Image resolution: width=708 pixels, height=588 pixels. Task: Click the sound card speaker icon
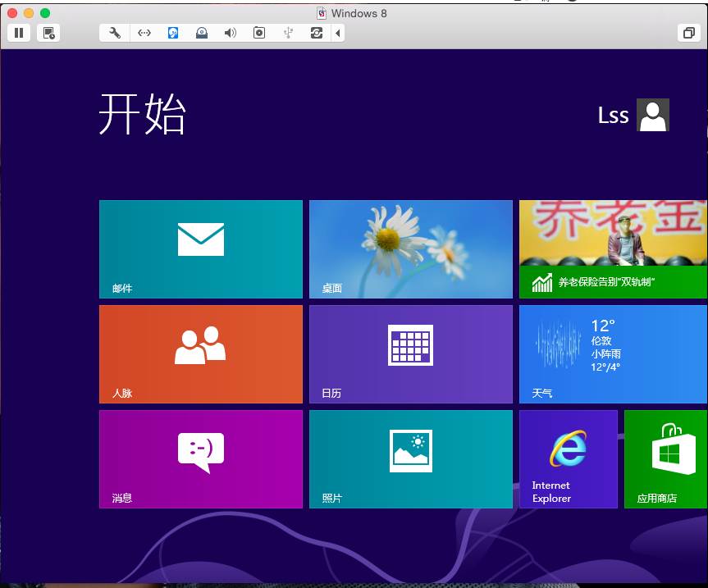[231, 33]
